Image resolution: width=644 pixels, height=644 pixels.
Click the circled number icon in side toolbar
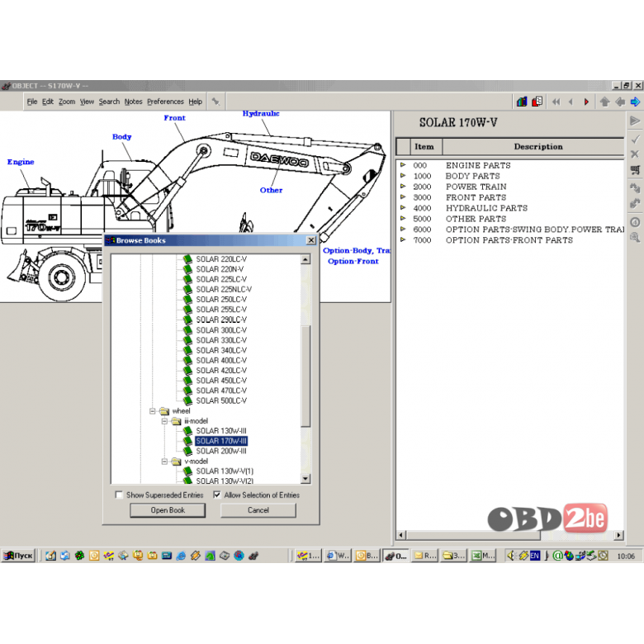coord(635,222)
